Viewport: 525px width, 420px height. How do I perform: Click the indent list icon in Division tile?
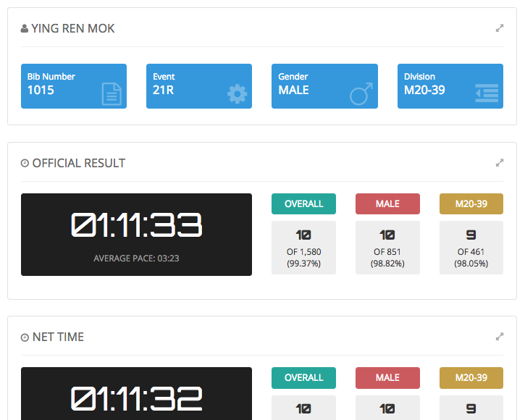[x=487, y=94]
